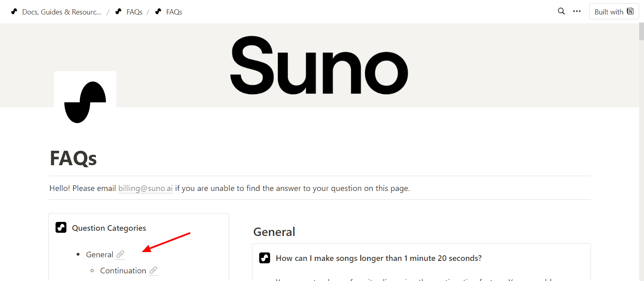Viewport: 644px width, 281px height.
Task: Click the Suno cover banner image
Action: coord(319,65)
